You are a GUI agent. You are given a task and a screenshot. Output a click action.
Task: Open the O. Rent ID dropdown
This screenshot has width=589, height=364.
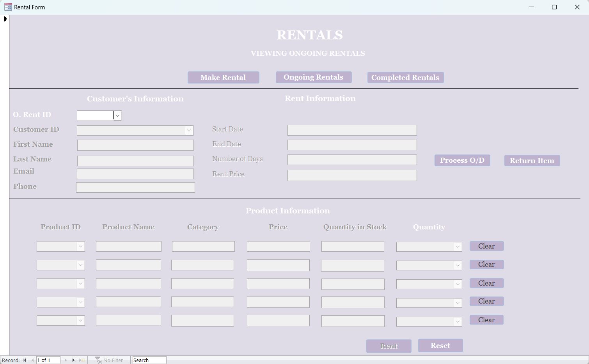[x=117, y=115]
